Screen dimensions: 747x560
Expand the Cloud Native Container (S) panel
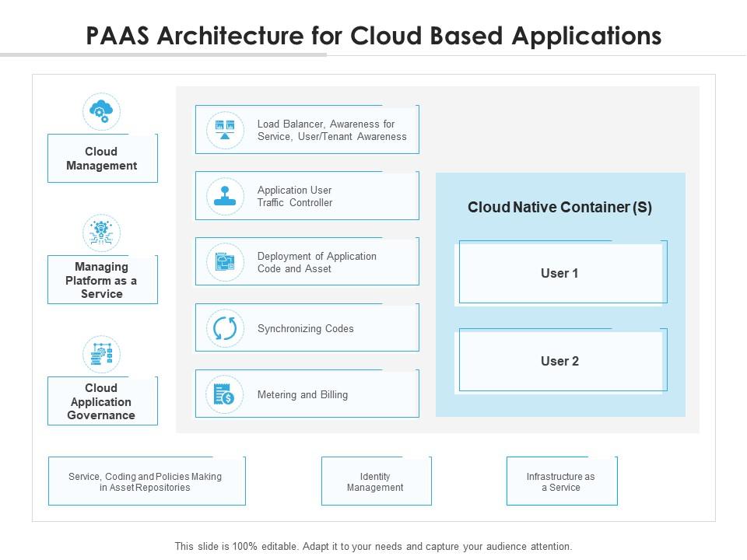pos(561,208)
